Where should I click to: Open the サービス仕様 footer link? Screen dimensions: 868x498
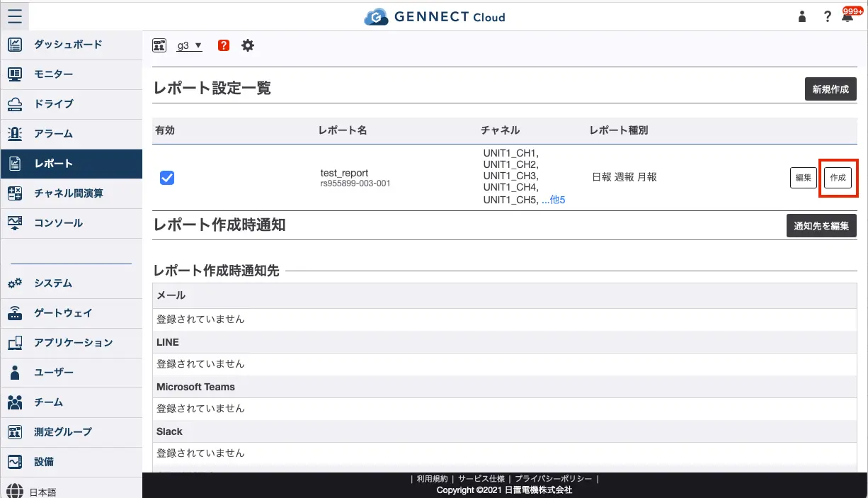[481, 479]
